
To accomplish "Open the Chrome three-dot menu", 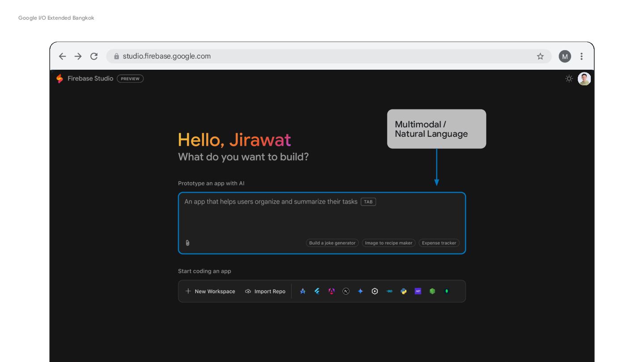I will [581, 56].
